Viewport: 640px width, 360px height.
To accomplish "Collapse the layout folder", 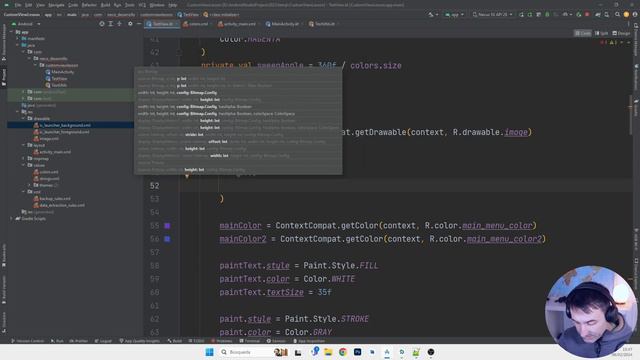I will click(24, 145).
